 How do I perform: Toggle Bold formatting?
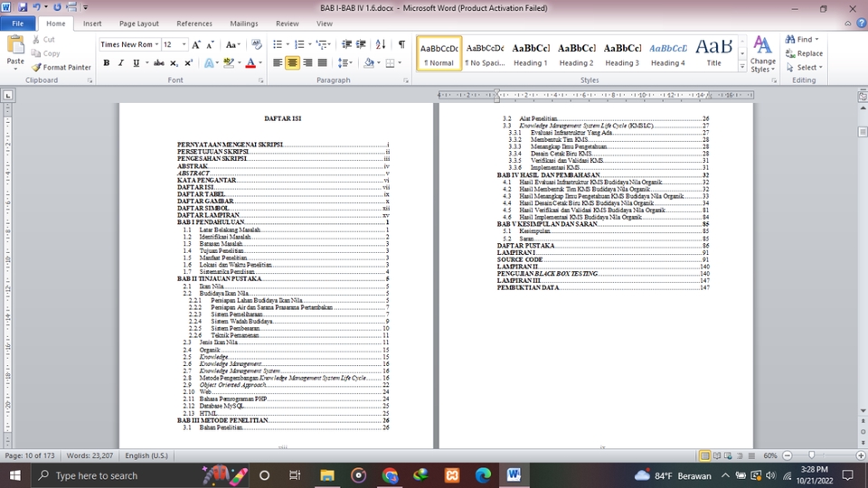click(x=107, y=63)
